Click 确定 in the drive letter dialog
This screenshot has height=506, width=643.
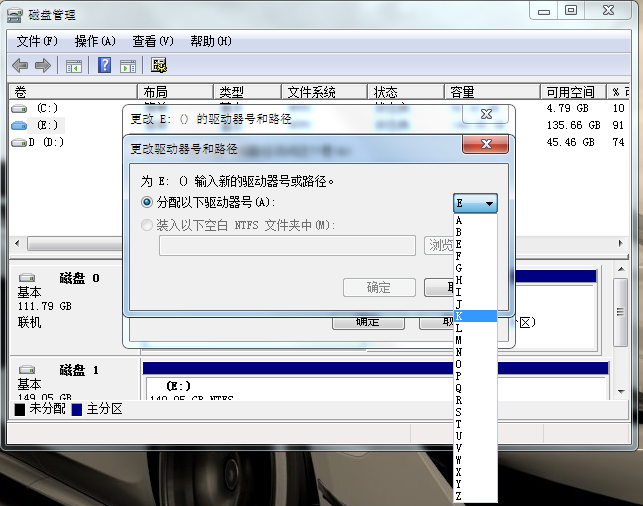(379, 287)
